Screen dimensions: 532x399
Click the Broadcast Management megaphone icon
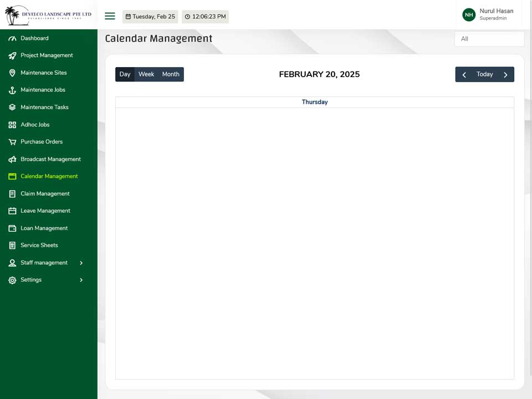pos(12,159)
